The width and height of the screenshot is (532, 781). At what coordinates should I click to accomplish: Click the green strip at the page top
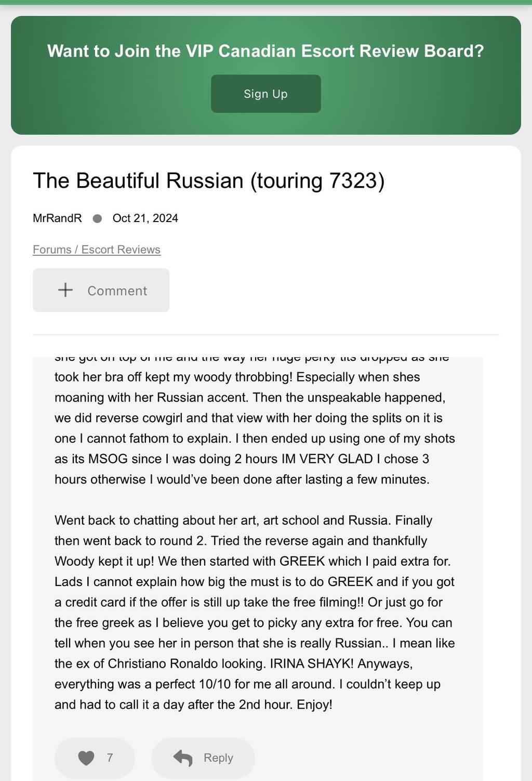coord(266,2)
